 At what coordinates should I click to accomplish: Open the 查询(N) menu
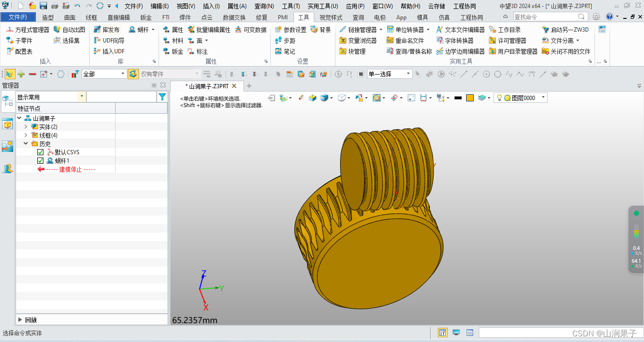(x=264, y=6)
